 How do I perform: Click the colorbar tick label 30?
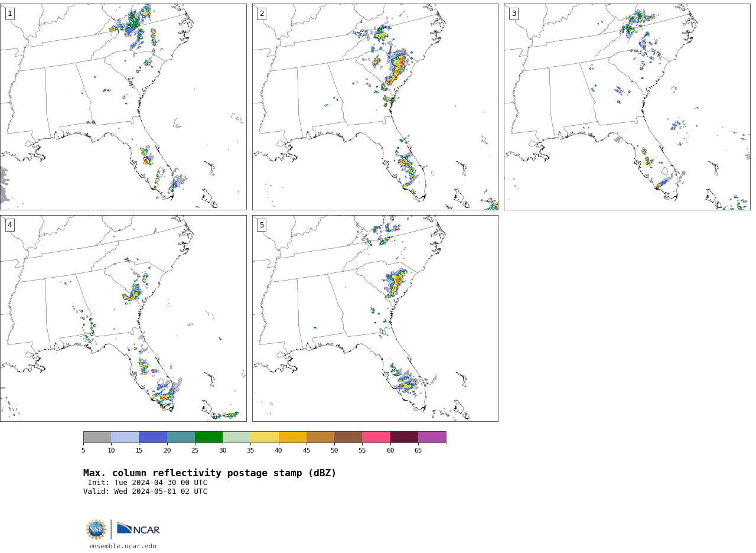(223, 451)
